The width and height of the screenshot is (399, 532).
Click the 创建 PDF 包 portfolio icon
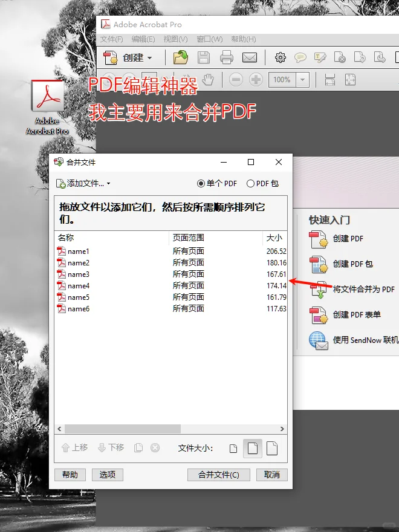[319, 265]
